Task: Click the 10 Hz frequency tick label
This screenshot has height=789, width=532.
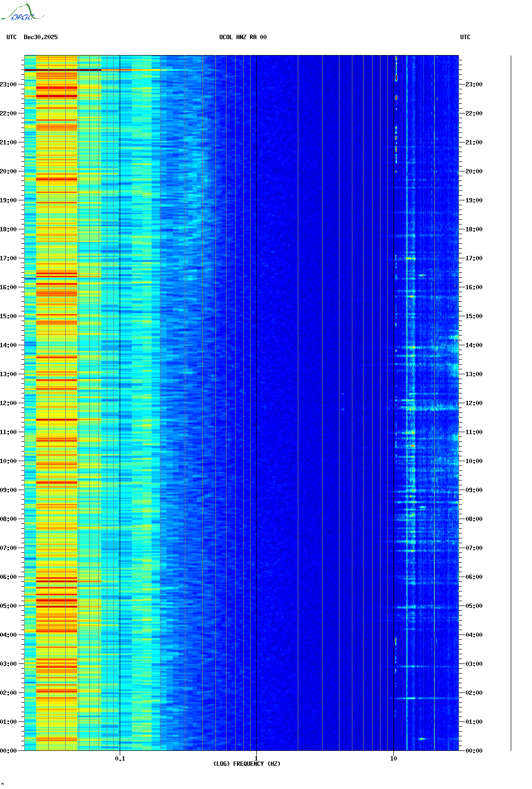Action: (393, 758)
